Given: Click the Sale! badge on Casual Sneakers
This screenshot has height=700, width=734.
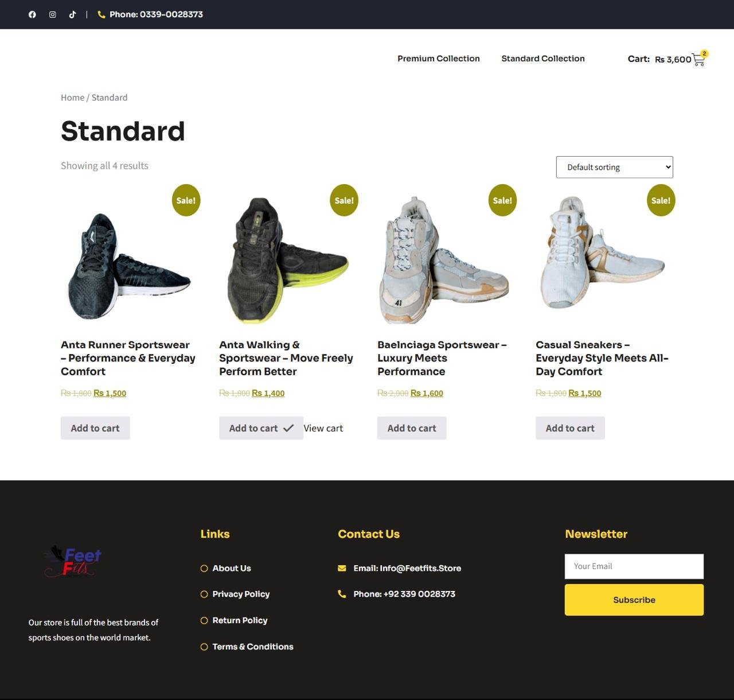Looking at the screenshot, I should click(661, 200).
